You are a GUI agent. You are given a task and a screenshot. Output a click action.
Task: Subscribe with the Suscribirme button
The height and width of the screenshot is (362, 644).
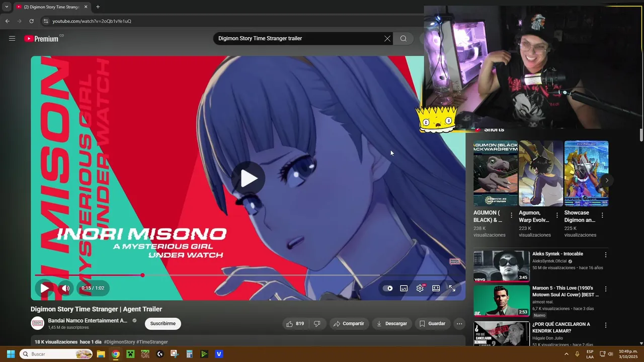coord(163,324)
